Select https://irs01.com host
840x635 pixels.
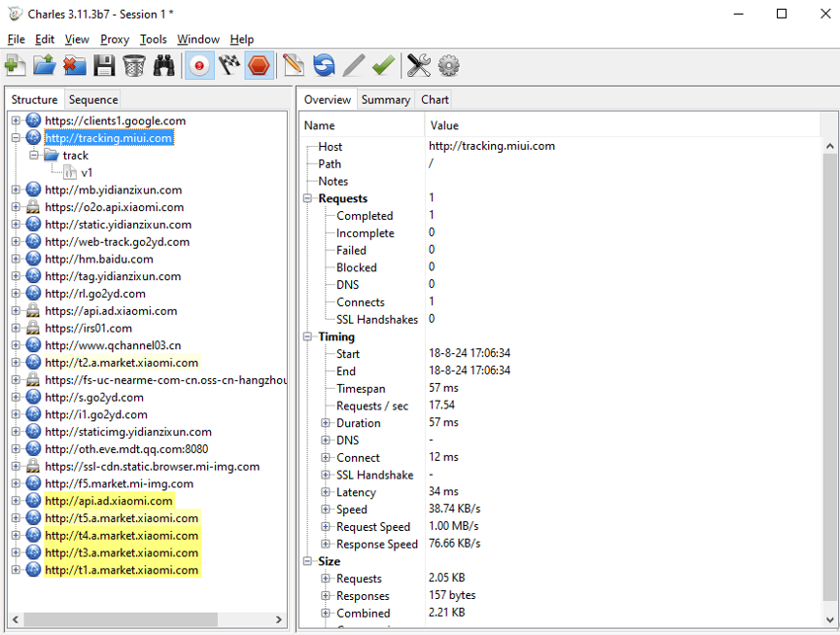[x=88, y=328]
